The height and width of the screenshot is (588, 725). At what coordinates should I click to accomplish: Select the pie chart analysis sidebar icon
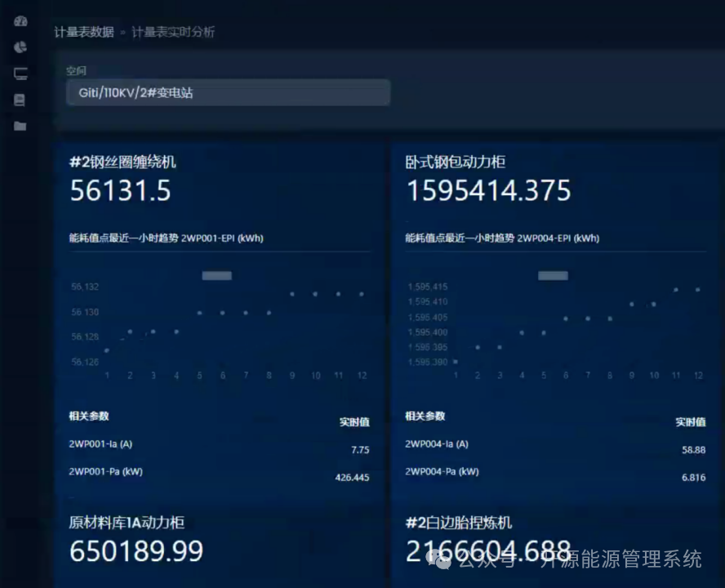(20, 47)
